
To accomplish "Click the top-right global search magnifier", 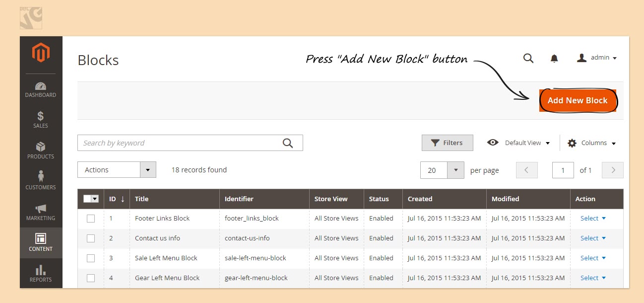I will pos(528,58).
